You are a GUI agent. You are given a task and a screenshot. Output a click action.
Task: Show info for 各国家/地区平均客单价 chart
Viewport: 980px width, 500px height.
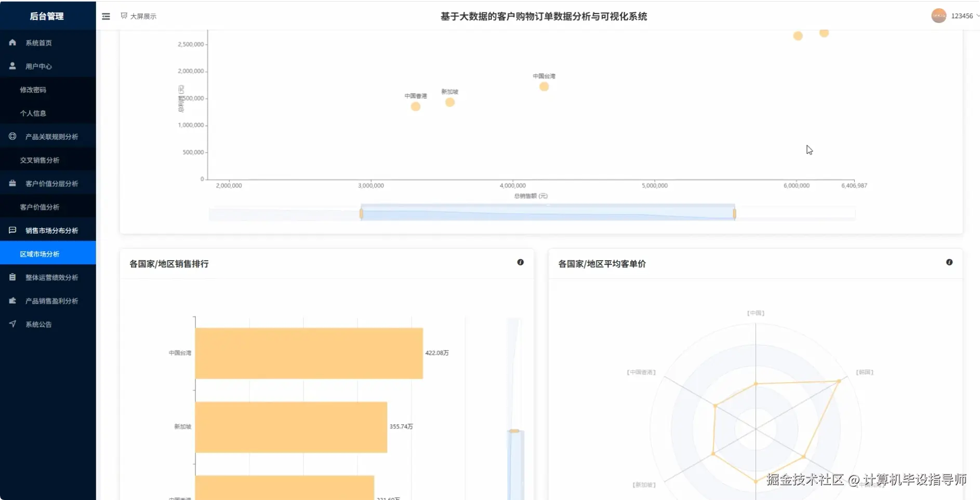pyautogui.click(x=949, y=262)
